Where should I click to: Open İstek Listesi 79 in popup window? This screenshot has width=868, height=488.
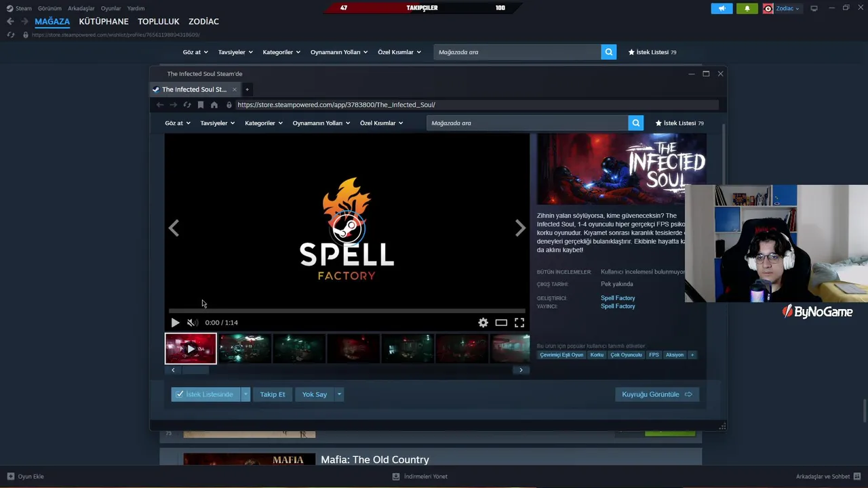[679, 123]
